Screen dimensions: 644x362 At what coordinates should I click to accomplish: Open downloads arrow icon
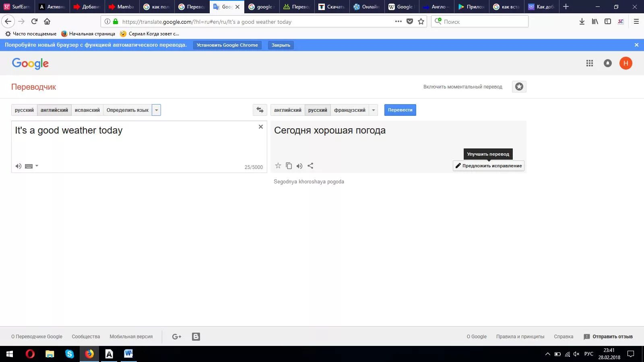click(x=582, y=22)
